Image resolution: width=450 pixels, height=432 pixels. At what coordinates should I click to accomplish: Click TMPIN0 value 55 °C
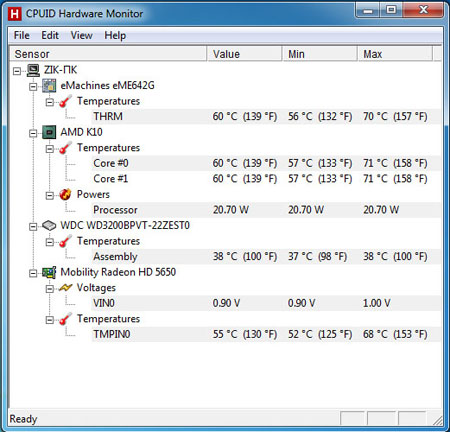click(245, 334)
